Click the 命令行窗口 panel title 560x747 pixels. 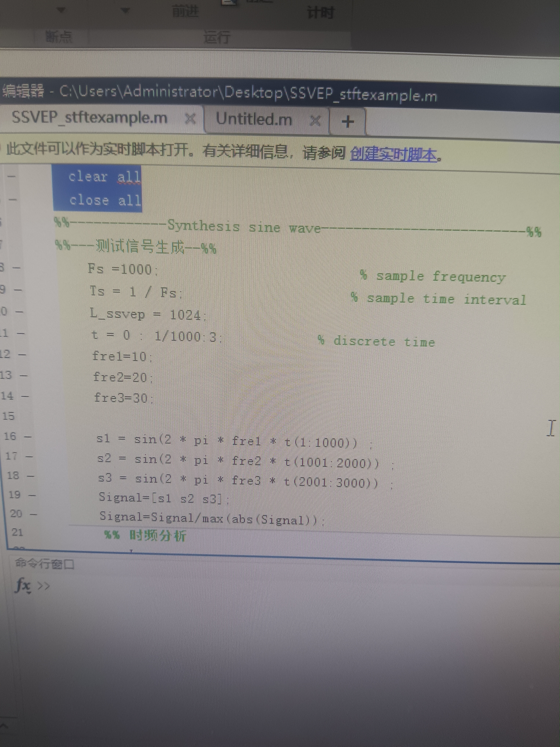click(x=44, y=564)
